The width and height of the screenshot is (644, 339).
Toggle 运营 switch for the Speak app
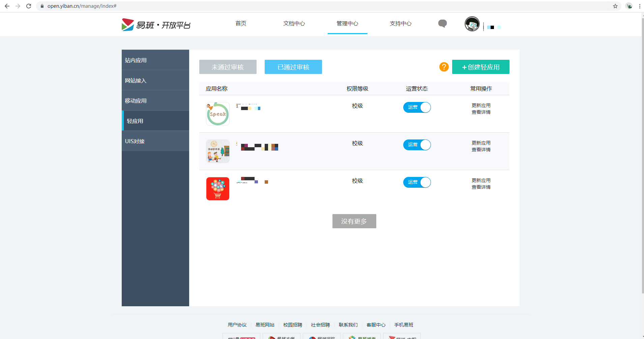417,107
